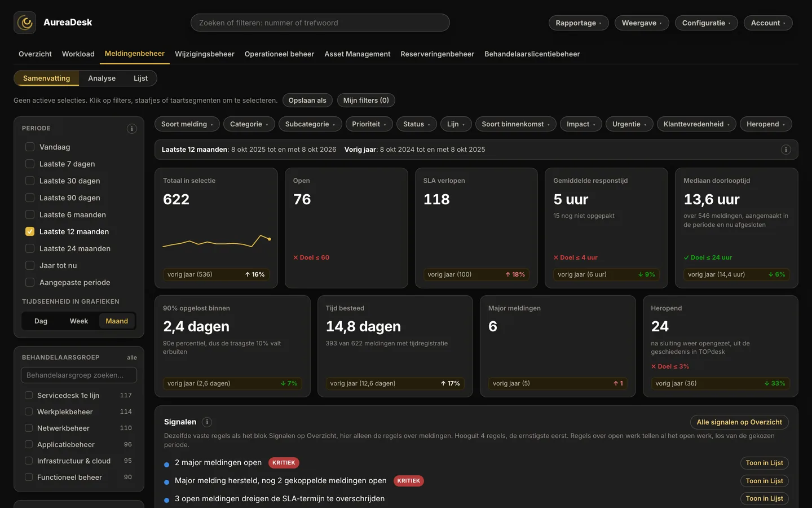This screenshot has height=508, width=812.
Task: Enable the Aangepaste periode checkbox
Action: [x=30, y=282]
